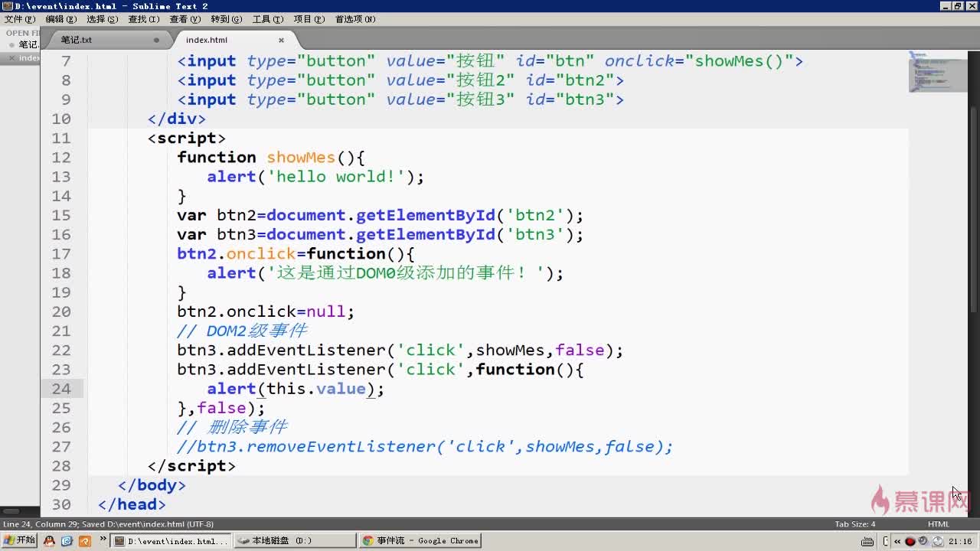Click the closing </body> tag
The width and height of the screenshot is (980, 551).
(152, 484)
